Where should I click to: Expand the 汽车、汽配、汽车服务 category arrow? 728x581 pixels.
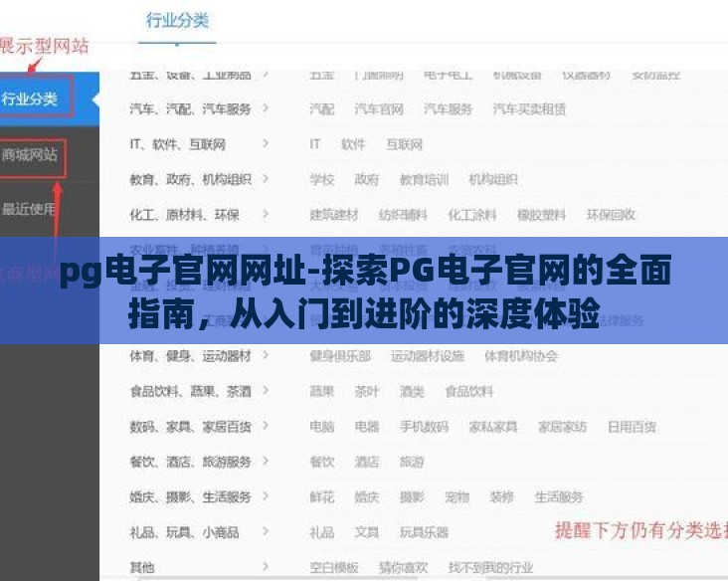(x=266, y=108)
